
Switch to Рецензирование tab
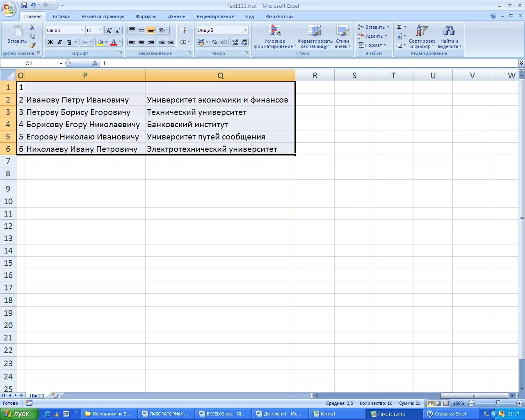(x=215, y=16)
